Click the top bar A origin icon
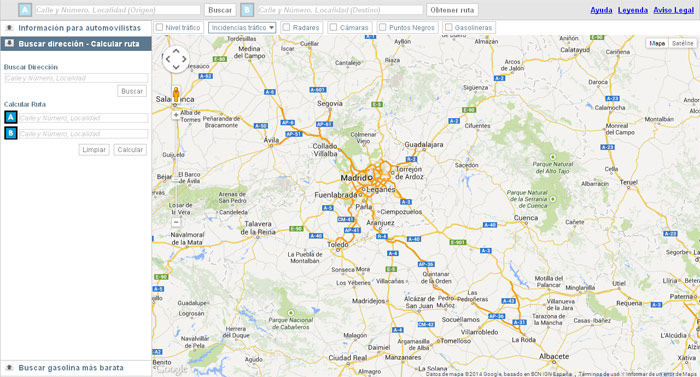Image resolution: width=700 pixels, height=377 pixels. tap(25, 10)
